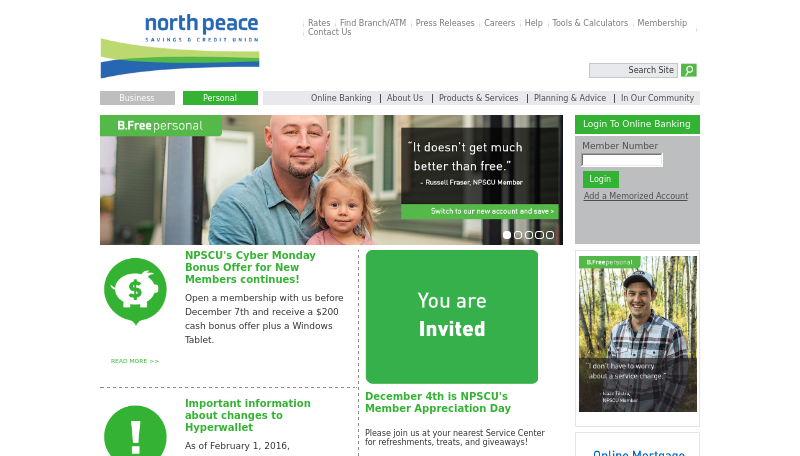Click the Member Number input field
Viewport: 800px width, 456px height.
point(622,160)
